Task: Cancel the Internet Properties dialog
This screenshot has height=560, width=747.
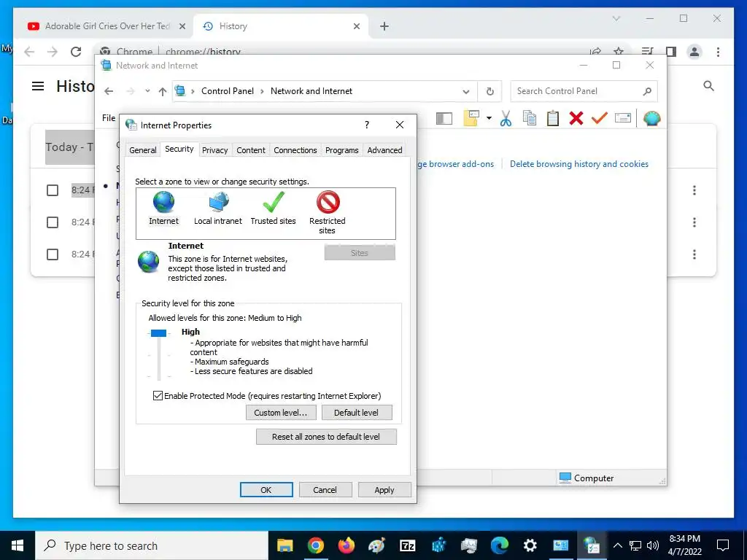Action: 325,489
